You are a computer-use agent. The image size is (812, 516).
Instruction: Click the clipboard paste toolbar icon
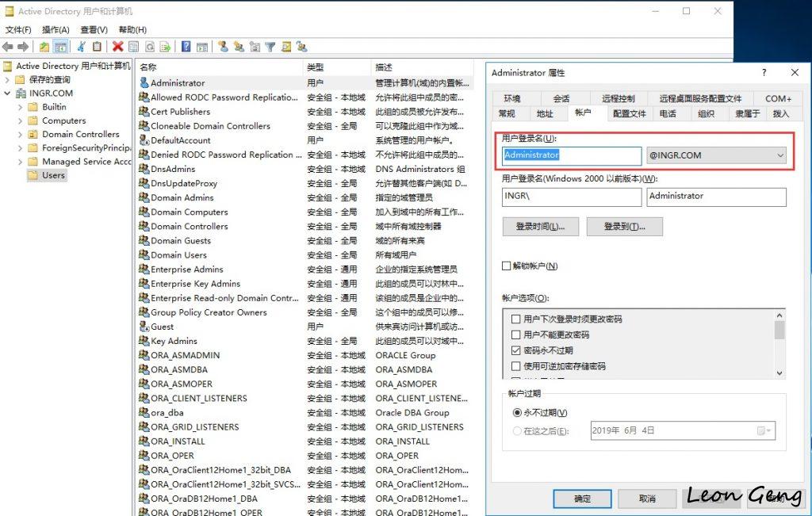[97, 47]
